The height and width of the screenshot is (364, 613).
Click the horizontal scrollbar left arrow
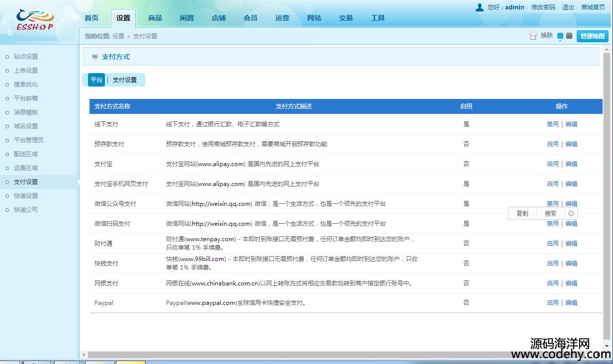click(85, 355)
